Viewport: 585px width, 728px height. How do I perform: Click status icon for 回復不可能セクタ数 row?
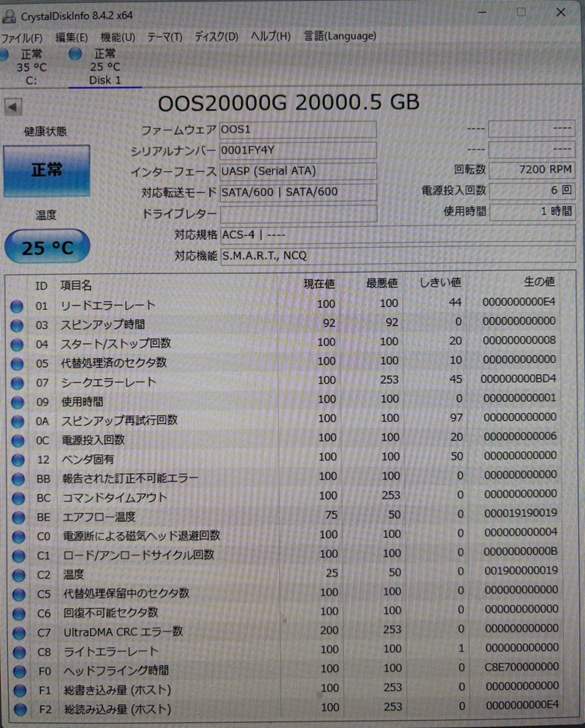click(19, 614)
